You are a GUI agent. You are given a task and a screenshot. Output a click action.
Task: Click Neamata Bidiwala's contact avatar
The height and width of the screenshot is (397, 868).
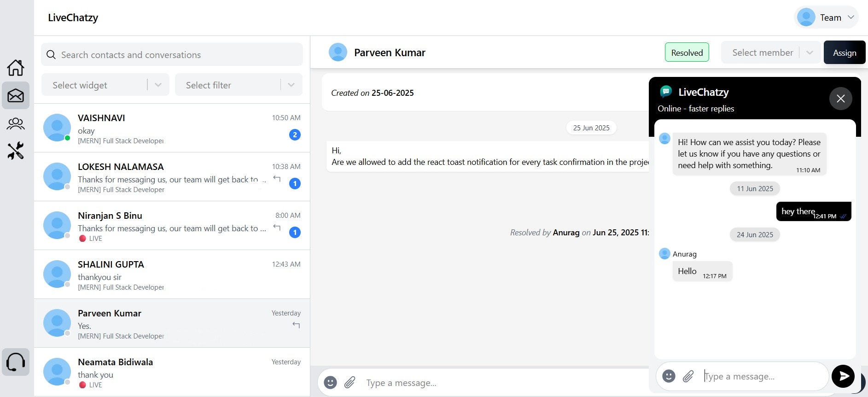pos(57,372)
